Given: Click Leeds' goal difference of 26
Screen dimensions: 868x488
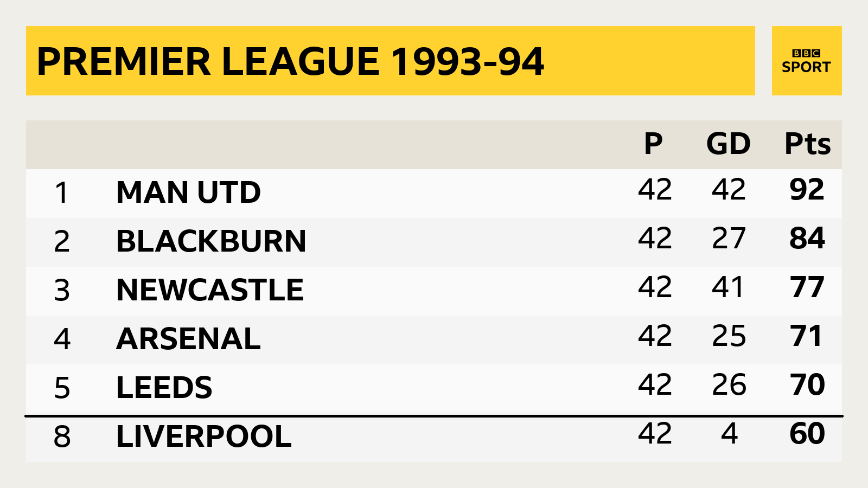Looking at the screenshot, I should coord(729,385).
